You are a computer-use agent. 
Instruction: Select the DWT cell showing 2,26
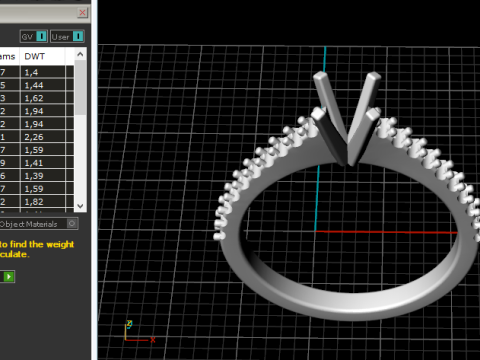point(43,137)
